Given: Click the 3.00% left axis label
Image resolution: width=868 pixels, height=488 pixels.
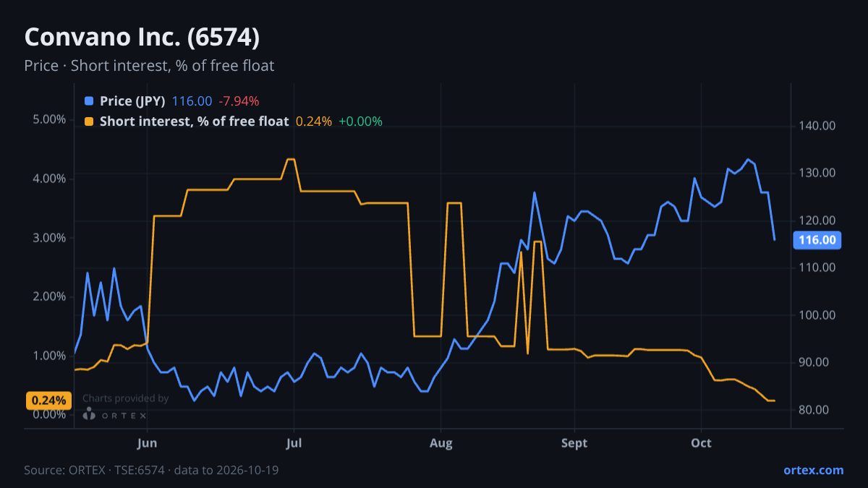Looking at the screenshot, I should click(x=49, y=238).
